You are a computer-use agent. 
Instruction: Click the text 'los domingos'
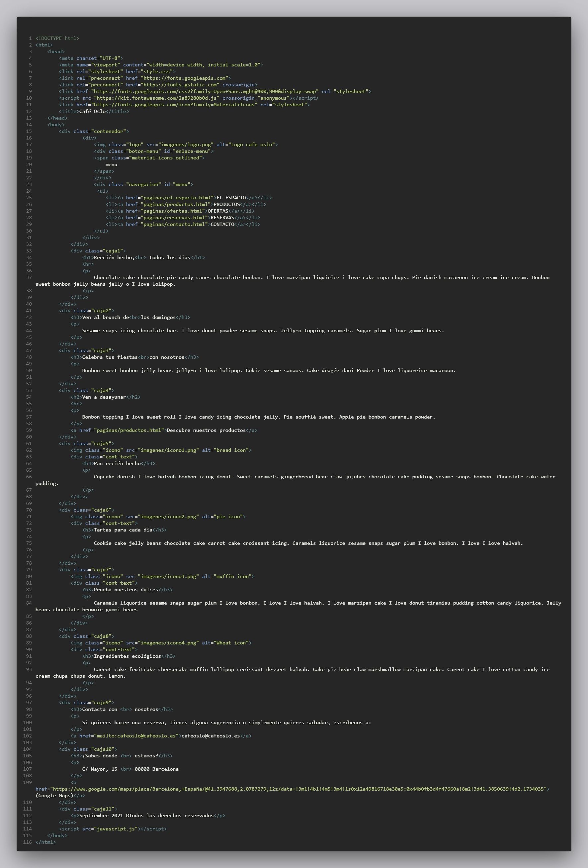[x=158, y=318]
